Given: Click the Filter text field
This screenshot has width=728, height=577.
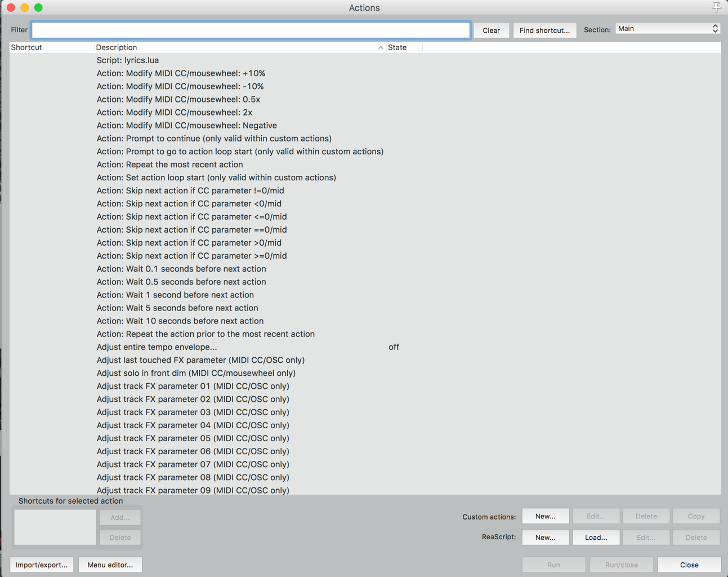Looking at the screenshot, I should point(251,30).
